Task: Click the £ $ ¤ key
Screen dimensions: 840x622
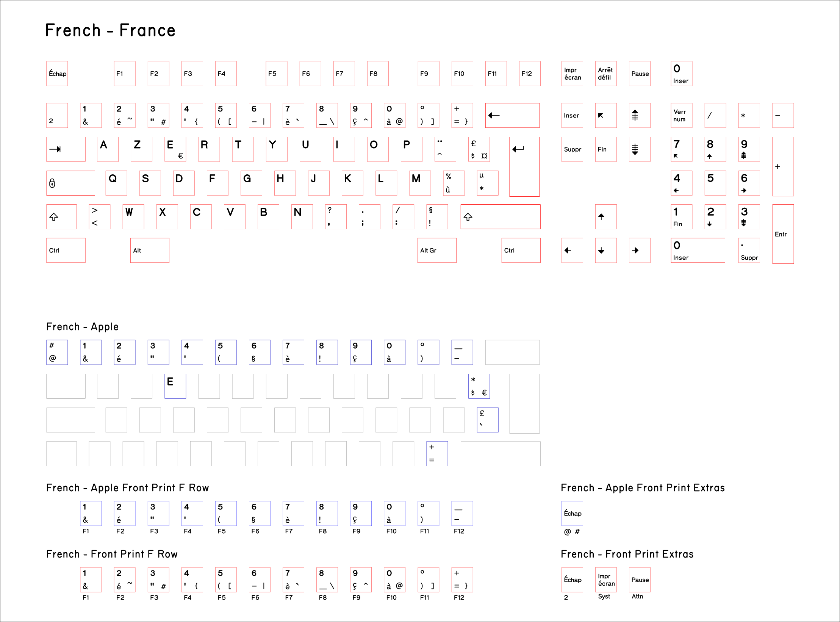Action: (x=479, y=149)
